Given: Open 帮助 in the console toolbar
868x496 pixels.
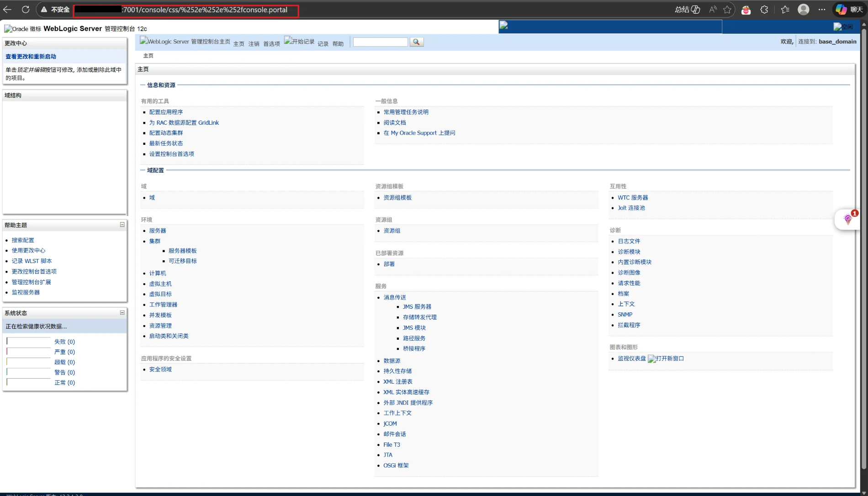Looking at the screenshot, I should pyautogui.click(x=338, y=44).
